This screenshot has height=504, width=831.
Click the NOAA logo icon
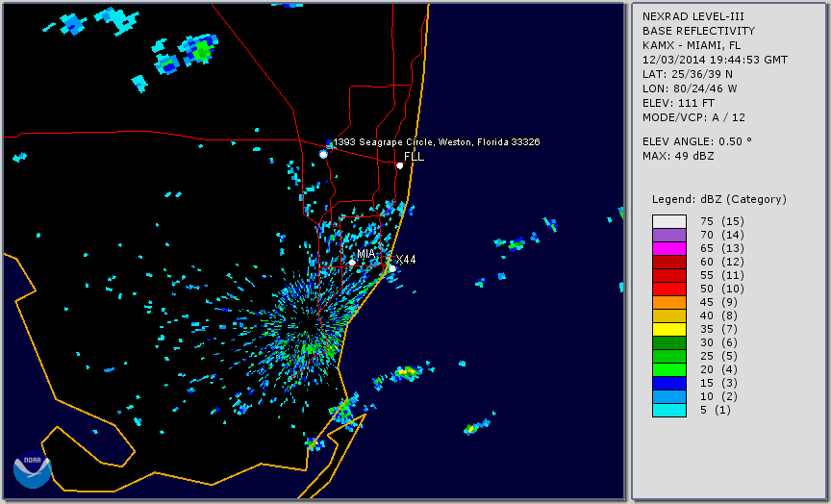point(33,469)
